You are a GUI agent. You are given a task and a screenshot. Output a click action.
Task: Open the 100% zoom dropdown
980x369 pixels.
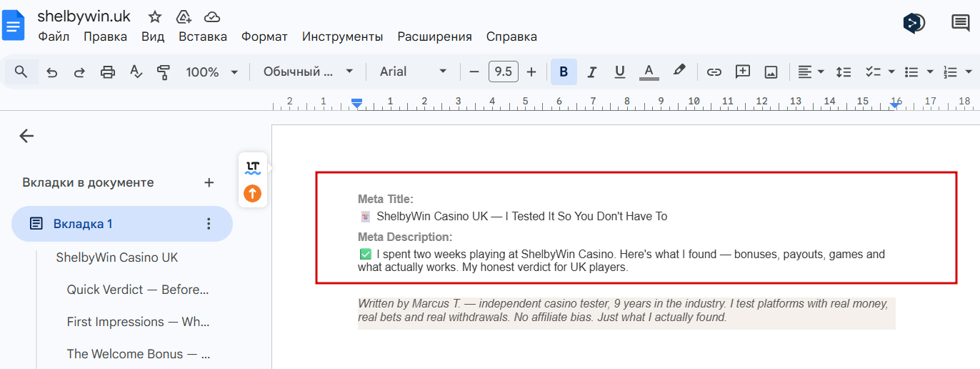coord(211,72)
